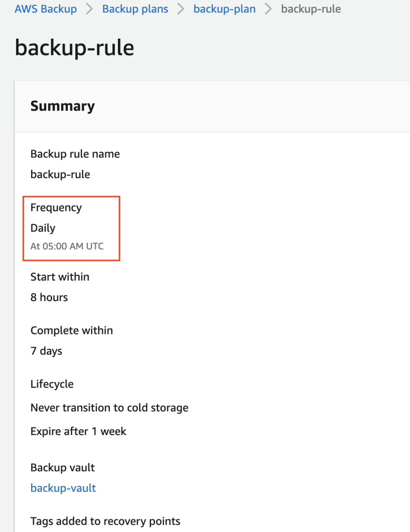Click the chevron before backup-rule breadcrumb
Screen dimensions: 410x532
tap(269, 9)
